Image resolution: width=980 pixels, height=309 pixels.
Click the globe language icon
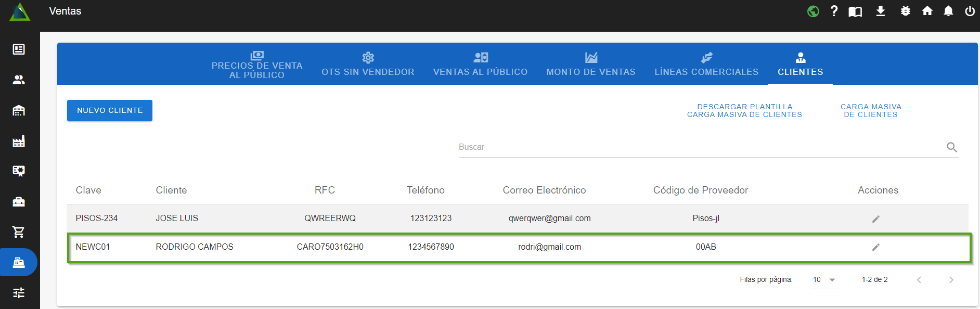(x=813, y=11)
